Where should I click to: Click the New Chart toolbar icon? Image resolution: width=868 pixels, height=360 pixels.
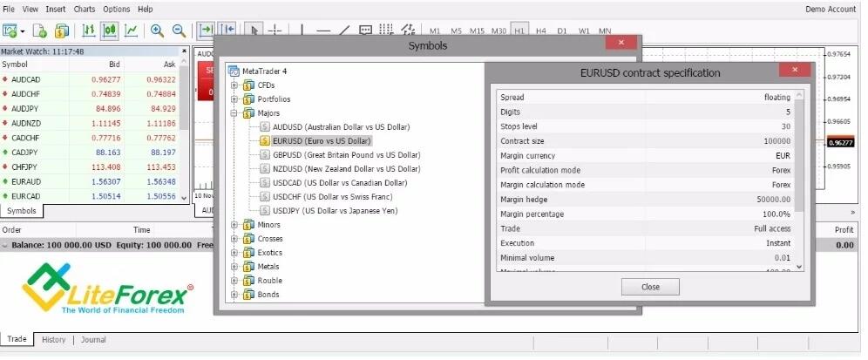[10, 31]
